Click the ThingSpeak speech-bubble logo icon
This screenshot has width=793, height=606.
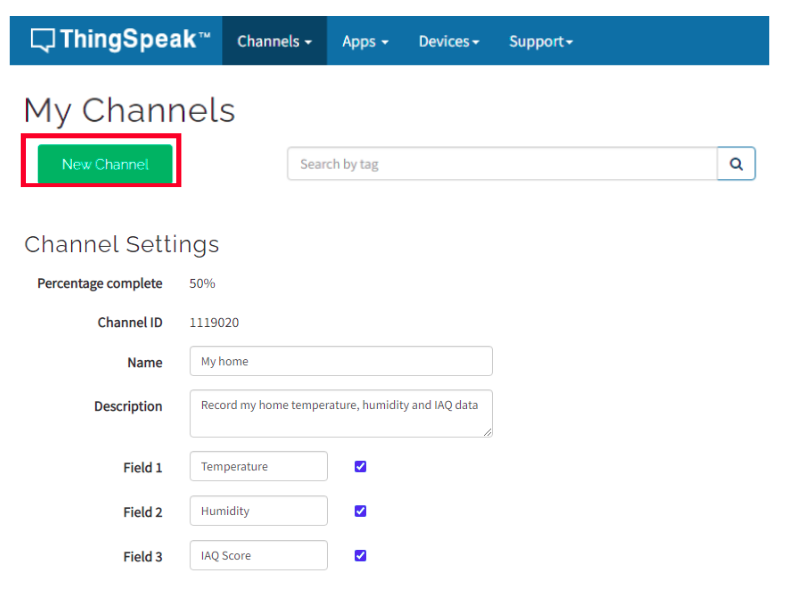click(42, 40)
